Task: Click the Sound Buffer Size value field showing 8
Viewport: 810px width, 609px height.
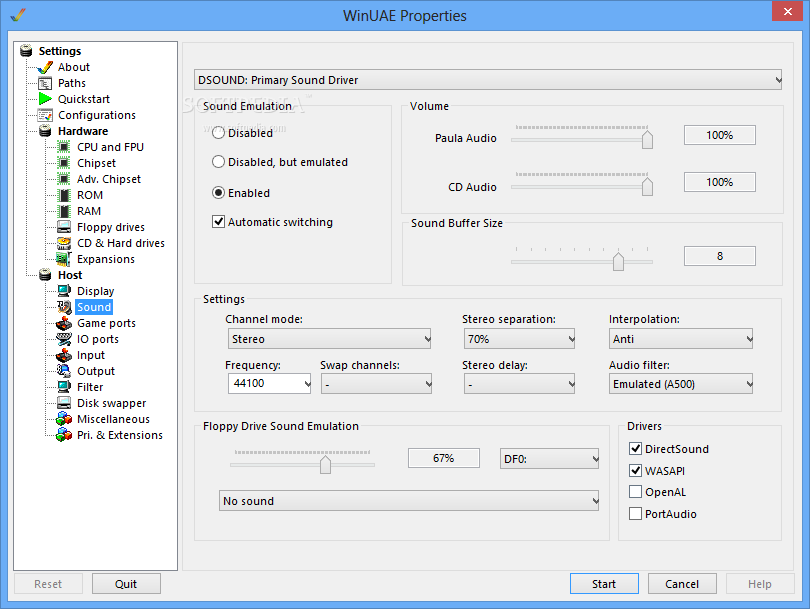Action: point(720,256)
